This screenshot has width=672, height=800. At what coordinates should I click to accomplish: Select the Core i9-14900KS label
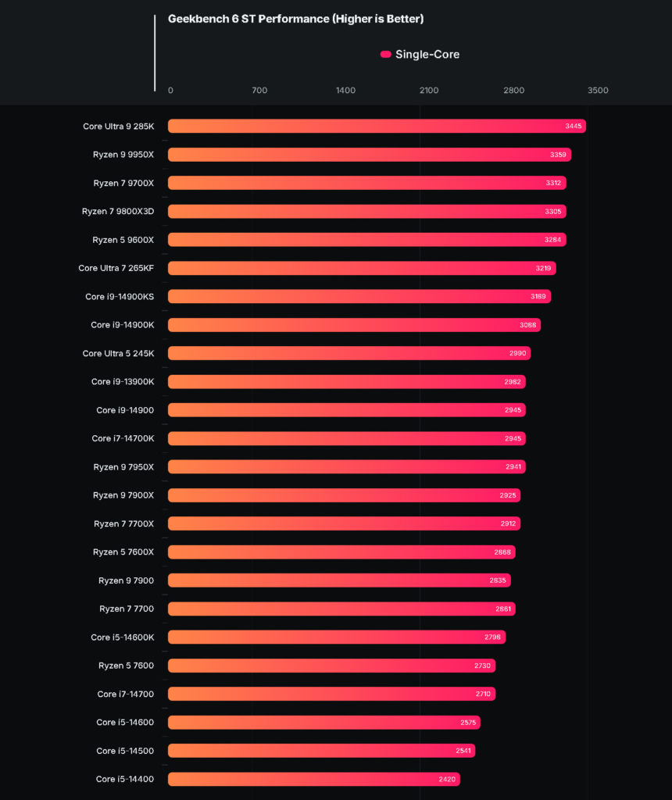[120, 296]
